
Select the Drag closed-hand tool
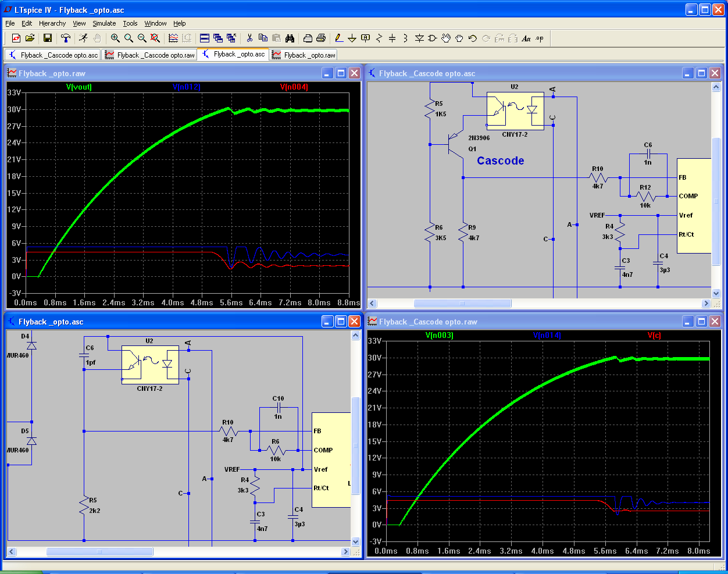459,38
